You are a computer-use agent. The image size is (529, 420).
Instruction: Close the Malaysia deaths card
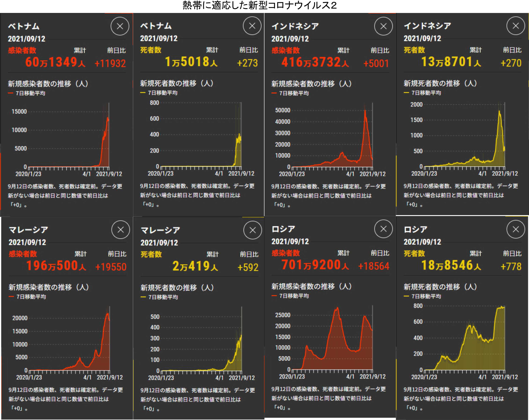[x=252, y=230]
